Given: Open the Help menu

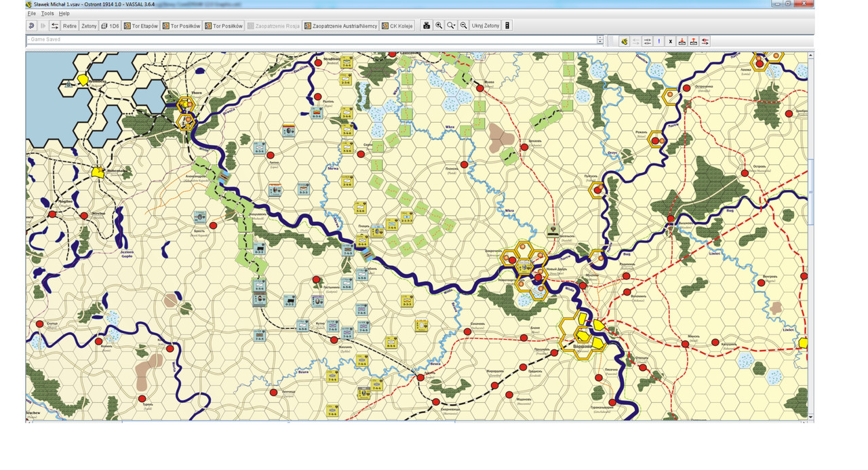Looking at the screenshot, I should click(x=64, y=14).
